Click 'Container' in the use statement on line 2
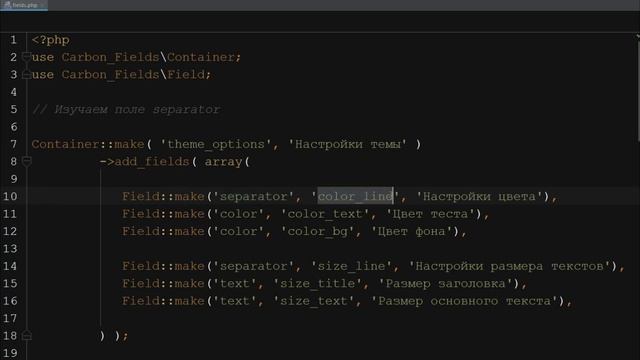Viewport: 640px width, 360px height. (x=200, y=57)
